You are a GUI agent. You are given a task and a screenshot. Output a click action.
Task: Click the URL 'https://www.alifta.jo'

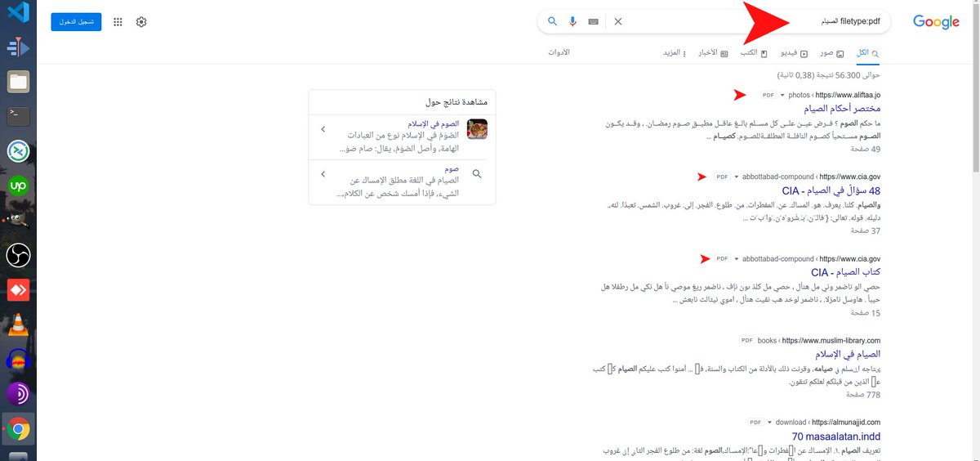tap(848, 96)
